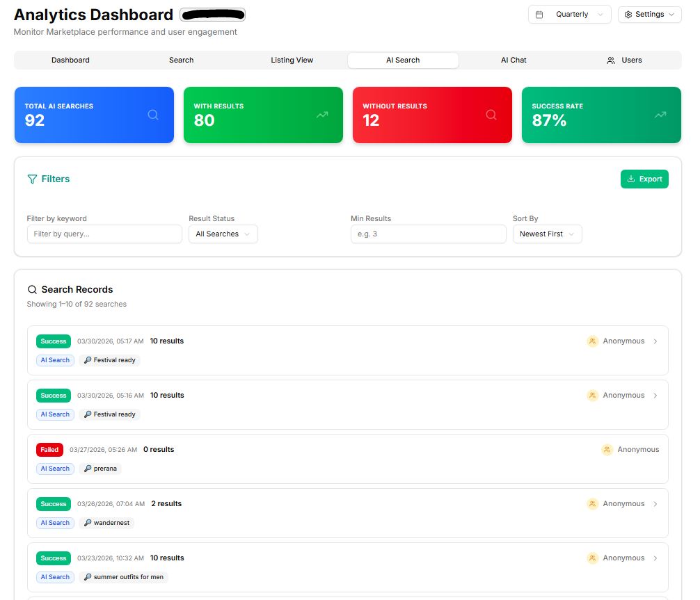Open the Quarterly period dropdown
The image size is (700, 600).
(x=570, y=15)
